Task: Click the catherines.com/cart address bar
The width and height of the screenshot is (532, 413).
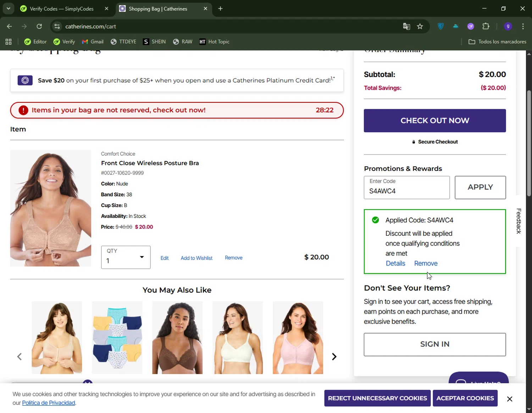Action: tap(227, 26)
